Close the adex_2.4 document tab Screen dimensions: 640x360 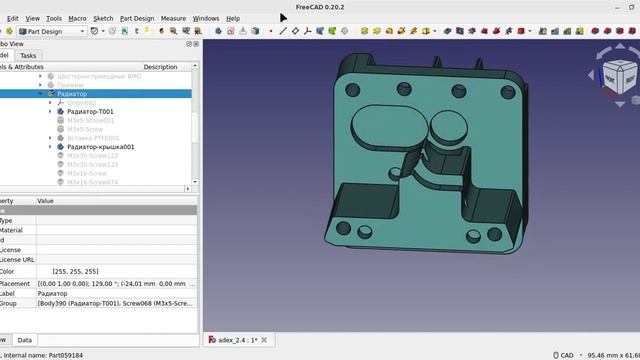coord(264,340)
